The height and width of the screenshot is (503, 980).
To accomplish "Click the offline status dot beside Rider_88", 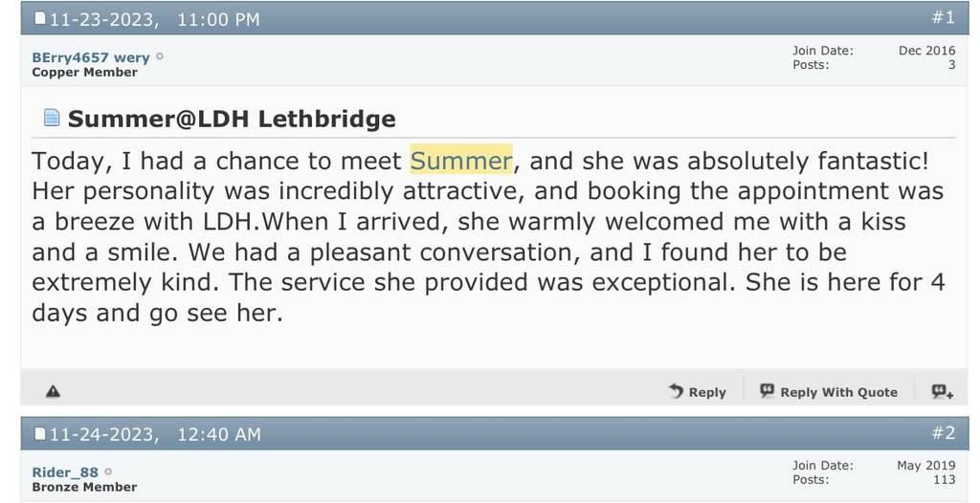I will pyautogui.click(x=108, y=471).
